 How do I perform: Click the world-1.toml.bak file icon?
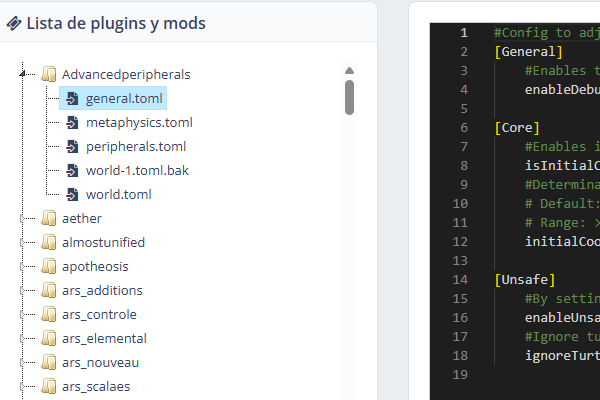[x=73, y=170]
